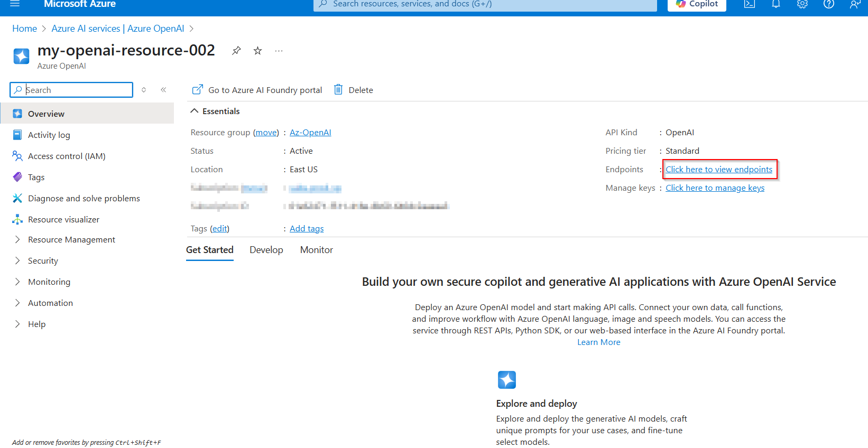Open the notifications bell

[776, 4]
